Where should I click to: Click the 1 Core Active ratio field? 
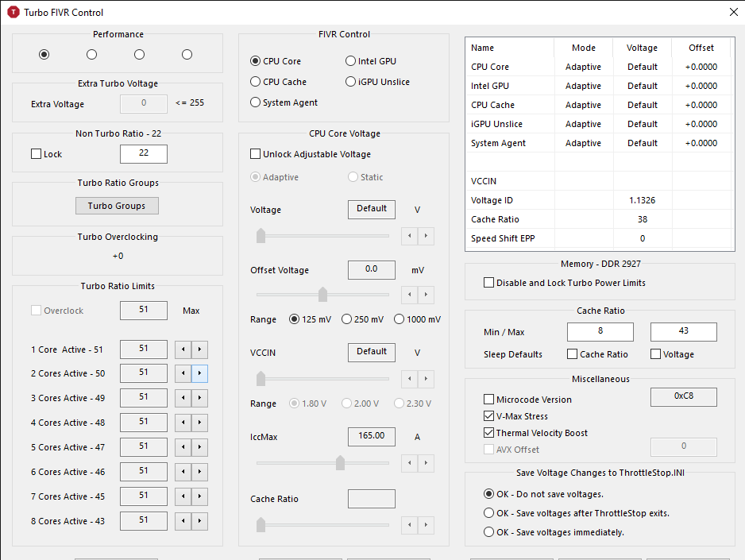point(144,350)
